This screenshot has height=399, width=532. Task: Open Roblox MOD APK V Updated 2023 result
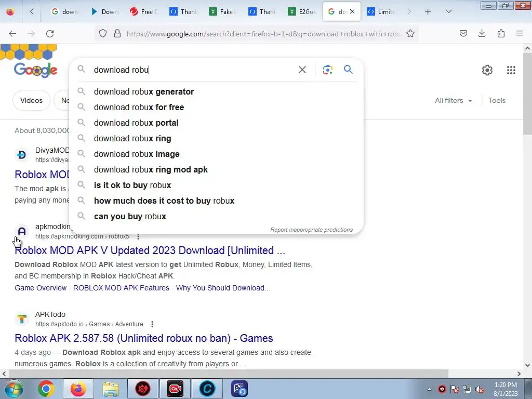tap(150, 250)
